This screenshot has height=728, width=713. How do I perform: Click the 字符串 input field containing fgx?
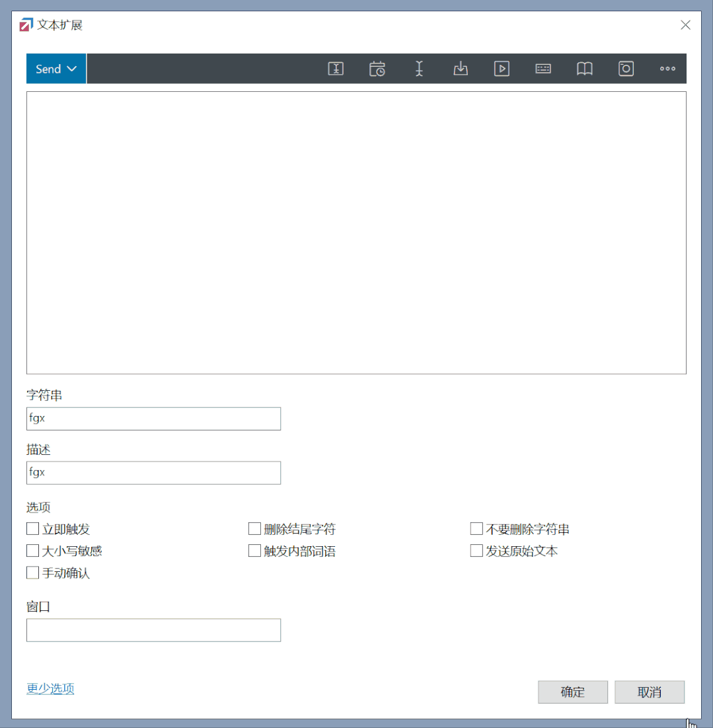coord(153,419)
